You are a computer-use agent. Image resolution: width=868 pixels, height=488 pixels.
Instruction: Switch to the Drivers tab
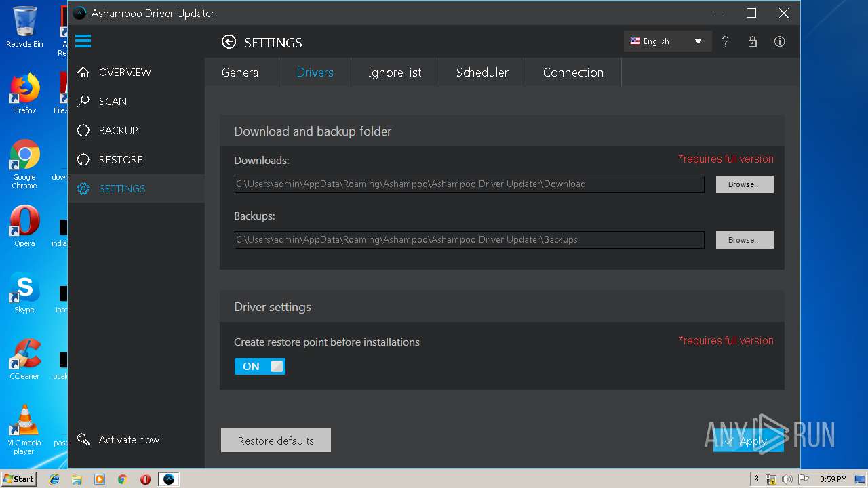click(315, 73)
